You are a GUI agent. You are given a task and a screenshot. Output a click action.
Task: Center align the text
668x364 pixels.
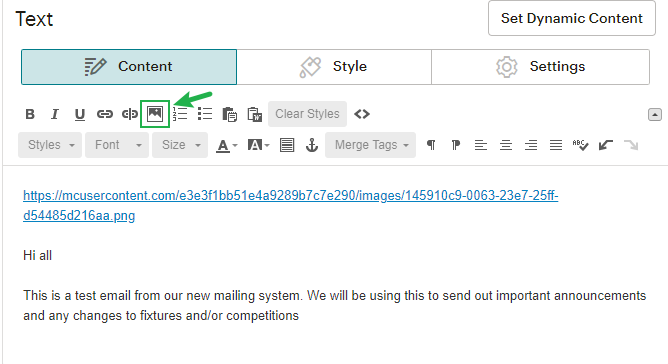(506, 145)
